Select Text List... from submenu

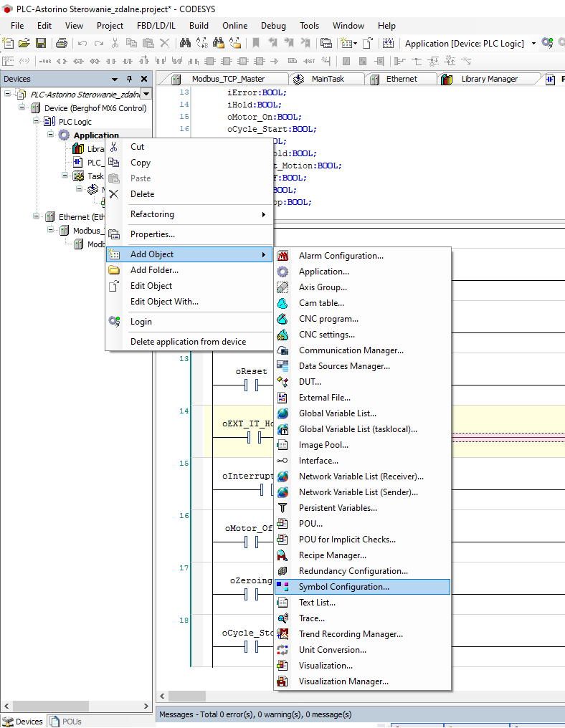point(362,603)
